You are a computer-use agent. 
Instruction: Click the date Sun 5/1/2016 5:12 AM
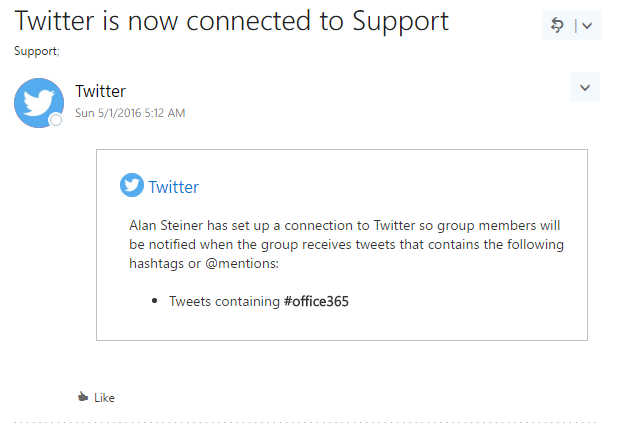(x=130, y=113)
